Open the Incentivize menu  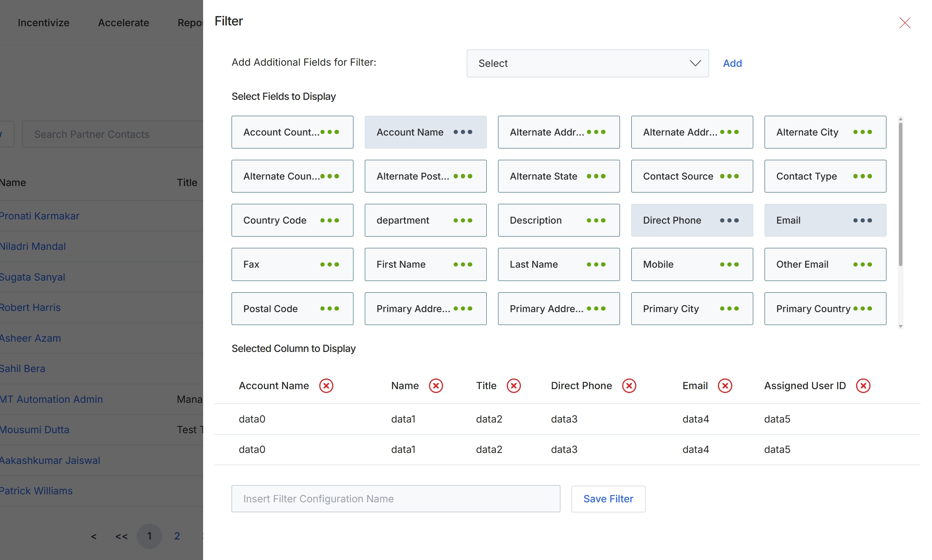pos(43,23)
